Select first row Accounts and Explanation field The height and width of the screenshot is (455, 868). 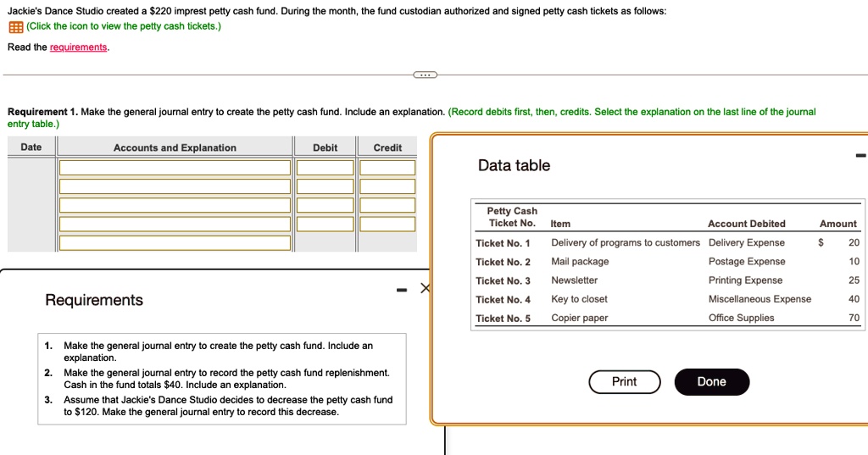pyautogui.click(x=175, y=167)
